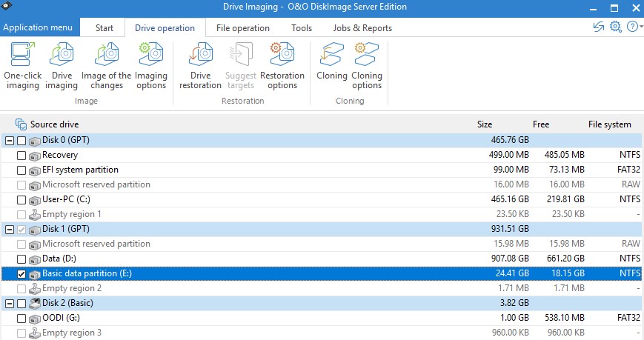Check the User-PC (C:) checkbox
This screenshot has height=340, width=644.
21,199
